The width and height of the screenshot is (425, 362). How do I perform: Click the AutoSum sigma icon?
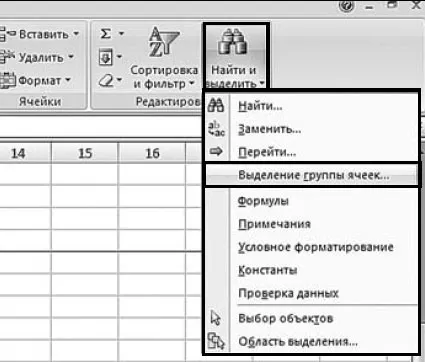105,34
